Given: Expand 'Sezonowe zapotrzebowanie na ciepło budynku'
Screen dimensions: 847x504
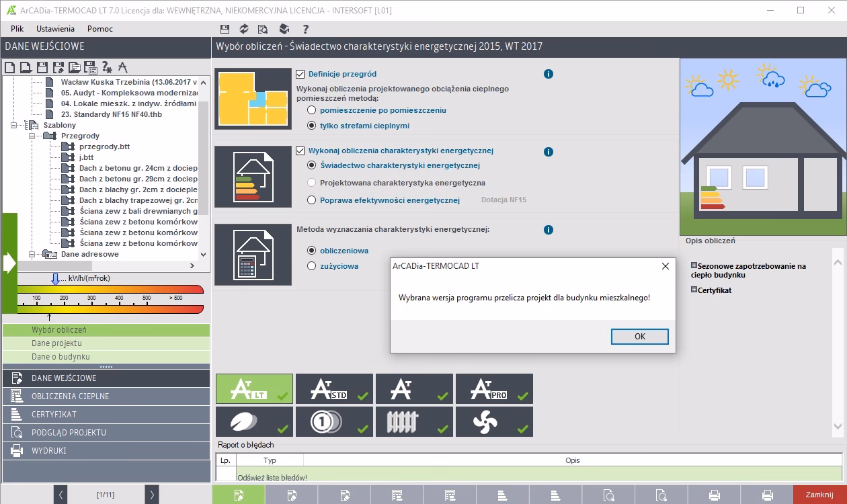Looking at the screenshot, I should tap(694, 266).
